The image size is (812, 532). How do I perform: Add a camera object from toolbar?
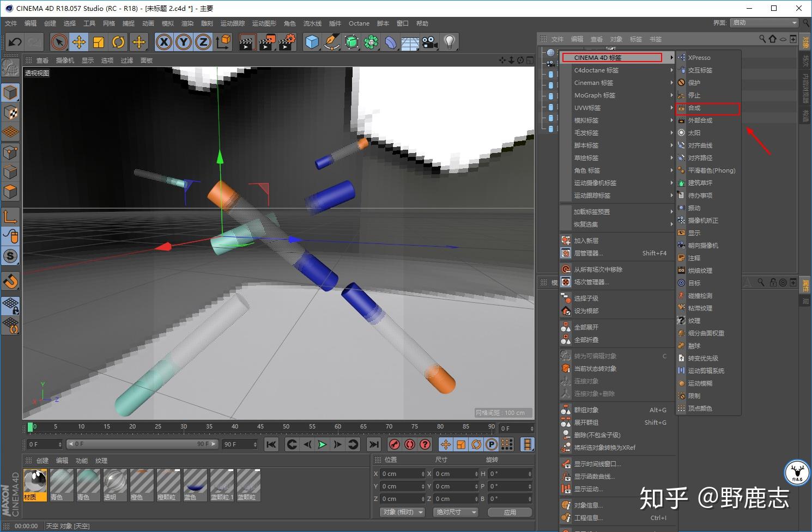tap(429, 42)
